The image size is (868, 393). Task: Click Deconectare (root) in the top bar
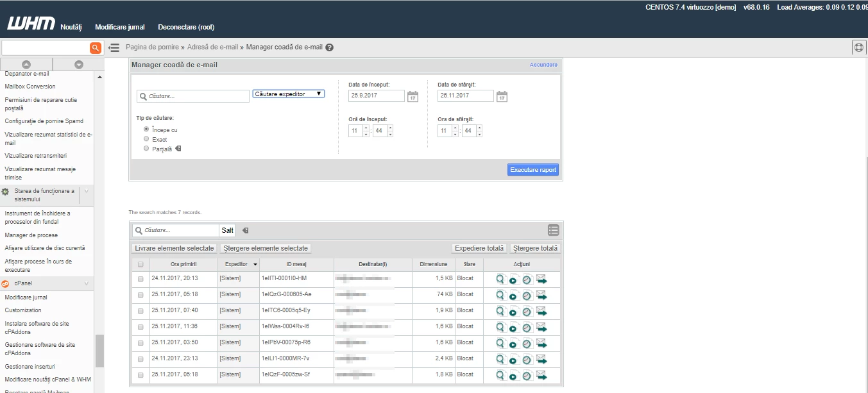186,27
